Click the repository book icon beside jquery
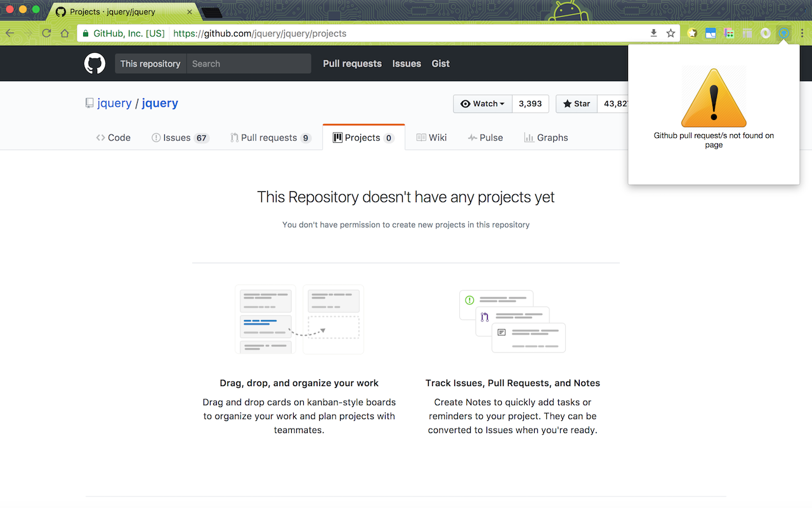This screenshot has height=508, width=812. coord(89,103)
